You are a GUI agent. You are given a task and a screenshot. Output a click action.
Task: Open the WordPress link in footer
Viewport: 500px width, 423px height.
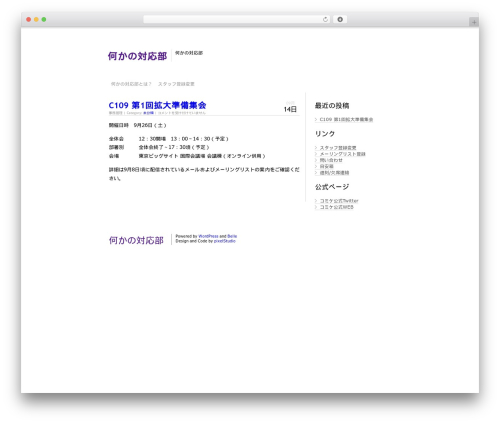(208, 236)
